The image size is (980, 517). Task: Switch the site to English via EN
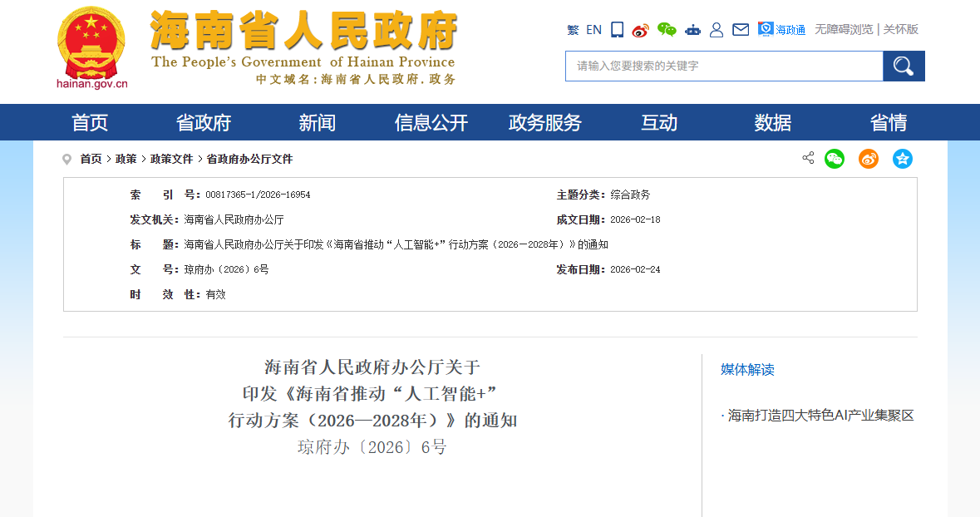(593, 29)
